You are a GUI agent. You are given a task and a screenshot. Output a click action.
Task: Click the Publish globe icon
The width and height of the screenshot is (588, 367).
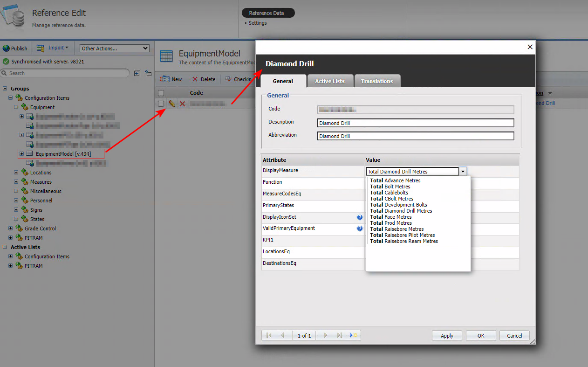[7, 48]
